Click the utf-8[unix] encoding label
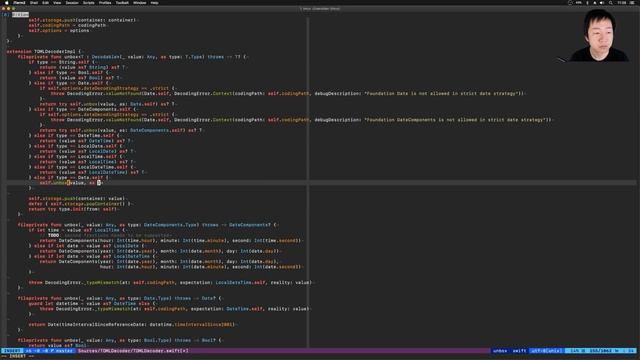This screenshot has width=640, height=360. 547,351
